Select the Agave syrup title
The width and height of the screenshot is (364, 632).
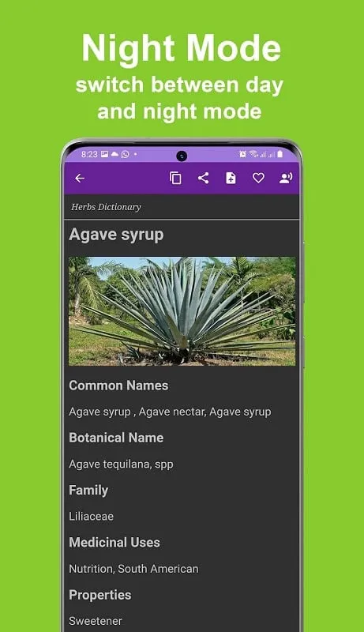point(116,235)
